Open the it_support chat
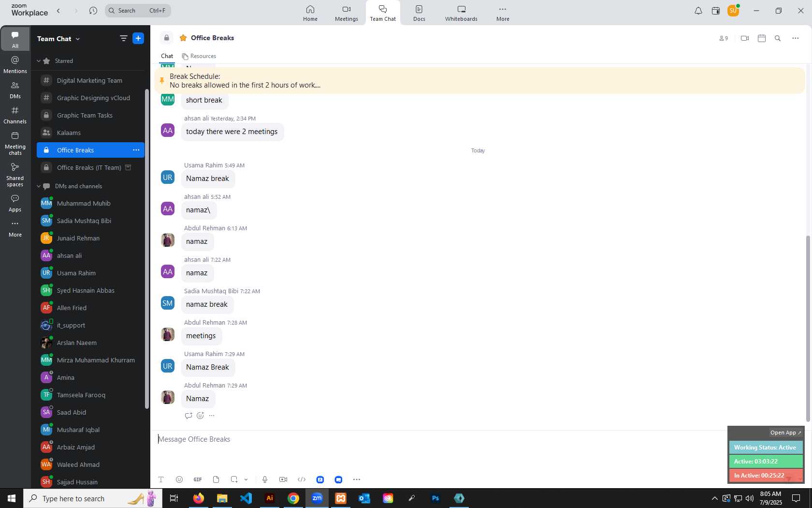 [x=90, y=325]
